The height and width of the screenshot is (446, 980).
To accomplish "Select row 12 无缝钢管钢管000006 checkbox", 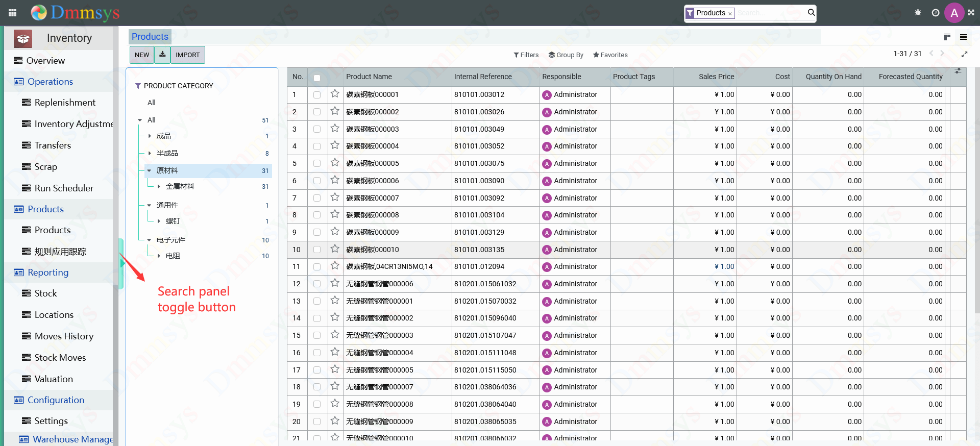I will tap(317, 284).
